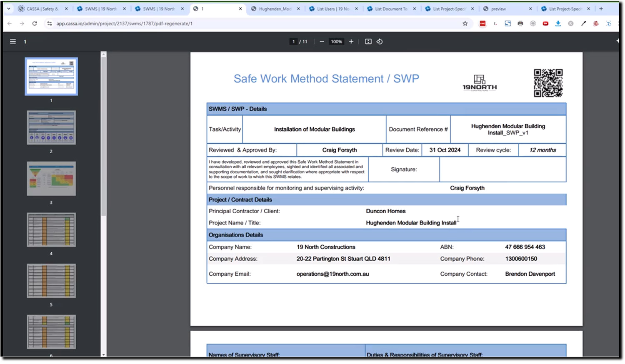Click the QR code in the document header

(548, 83)
